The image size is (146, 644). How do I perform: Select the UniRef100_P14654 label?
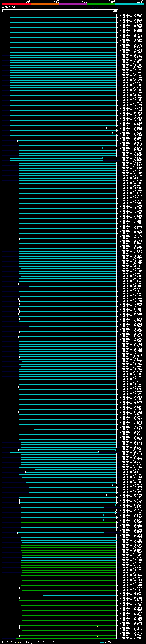pyautogui.click(x=131, y=304)
